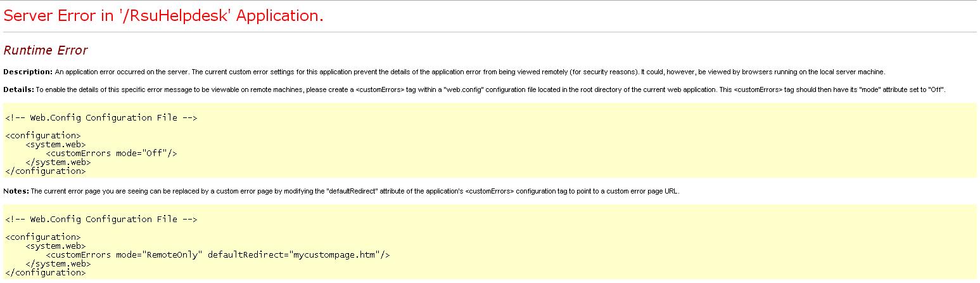Click the customErrors mode="RemoteOnly" code line
The height and width of the screenshot is (283, 980).
tap(218, 254)
